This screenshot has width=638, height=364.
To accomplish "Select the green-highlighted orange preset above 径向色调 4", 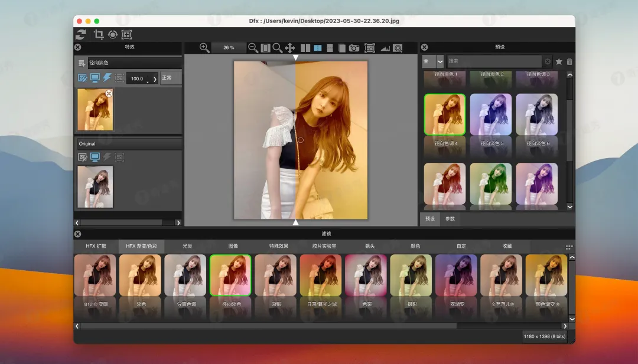I will pos(445,114).
